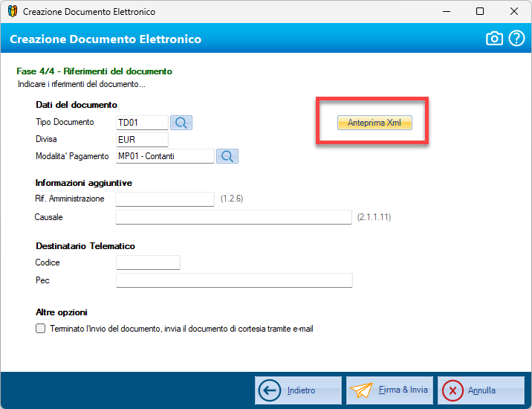Click the '(2.1.1.11)' reference text
This screenshot has width=532, height=409.
tap(374, 217)
